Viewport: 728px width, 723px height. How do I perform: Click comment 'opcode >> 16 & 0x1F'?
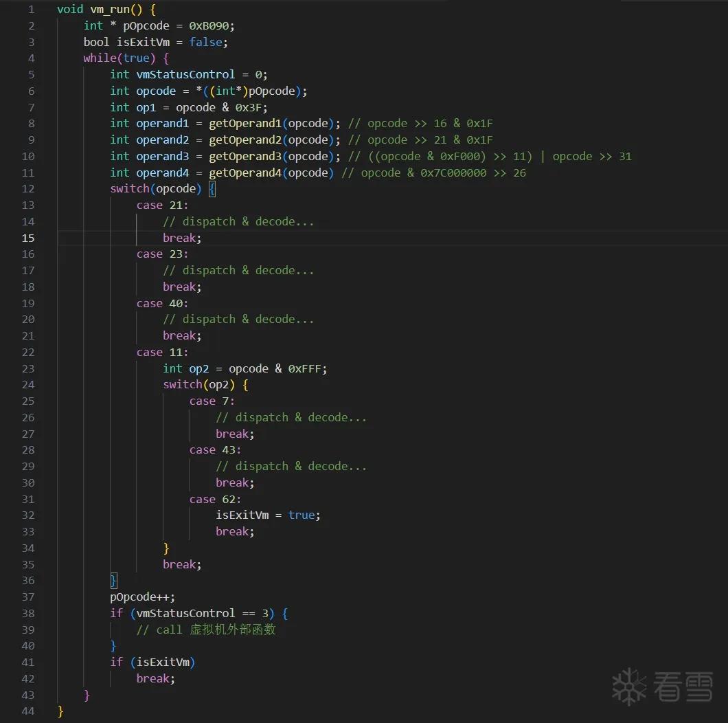[x=430, y=124]
